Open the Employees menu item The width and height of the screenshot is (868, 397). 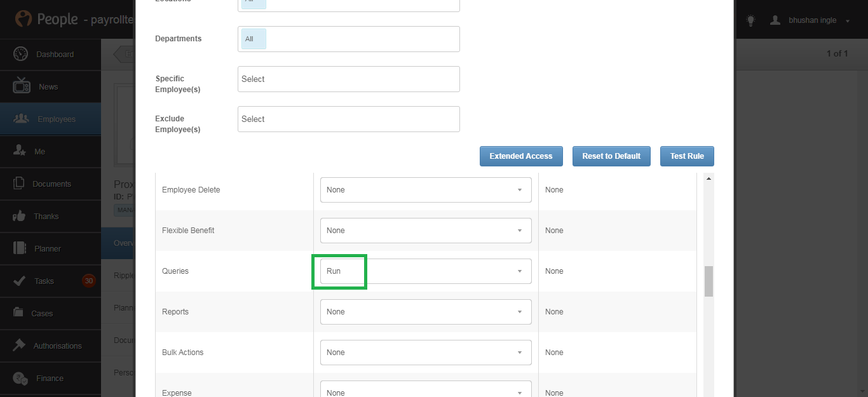50,119
